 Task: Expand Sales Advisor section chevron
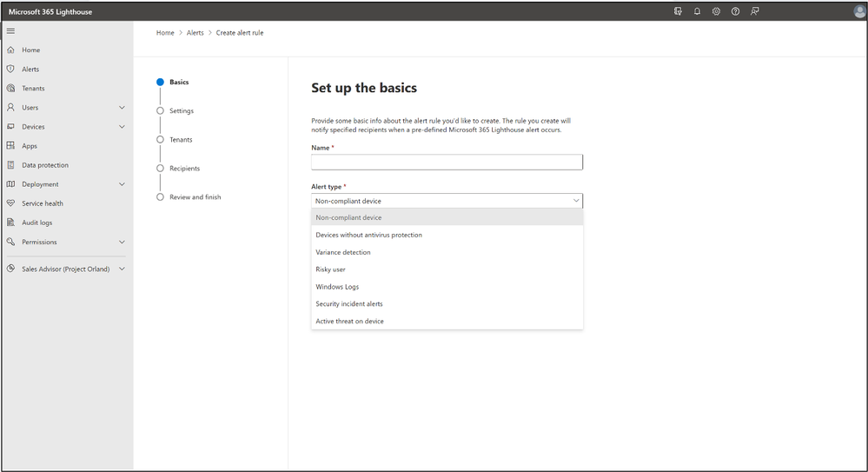tap(122, 269)
